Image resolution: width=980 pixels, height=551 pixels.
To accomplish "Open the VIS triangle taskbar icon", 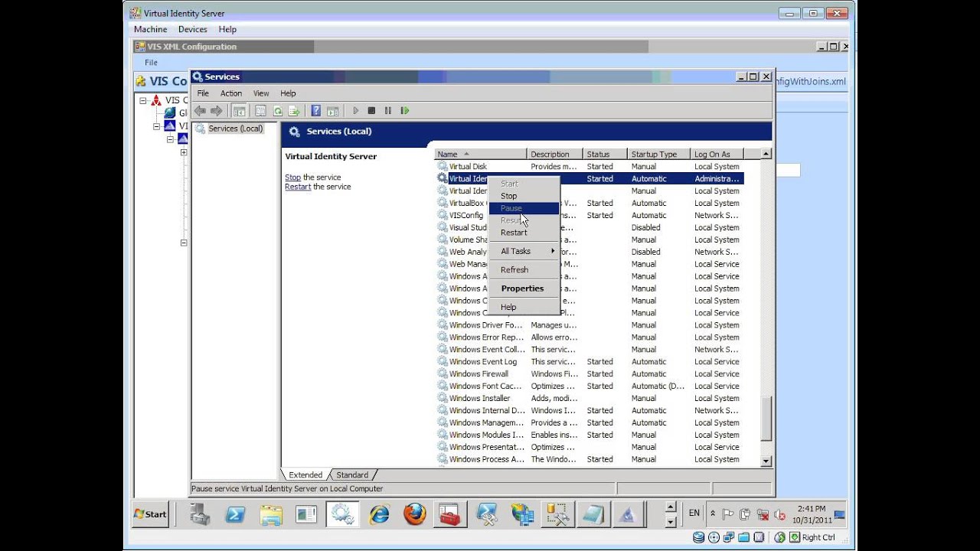I will 627,514.
